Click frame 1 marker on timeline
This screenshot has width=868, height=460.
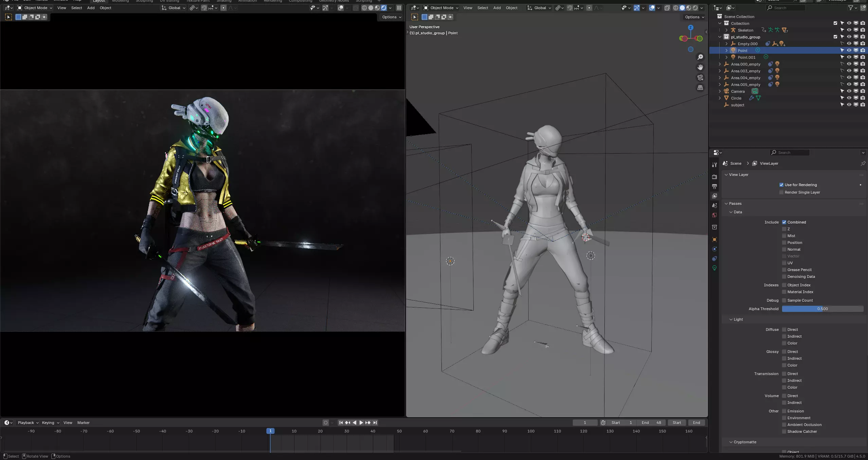click(270, 431)
